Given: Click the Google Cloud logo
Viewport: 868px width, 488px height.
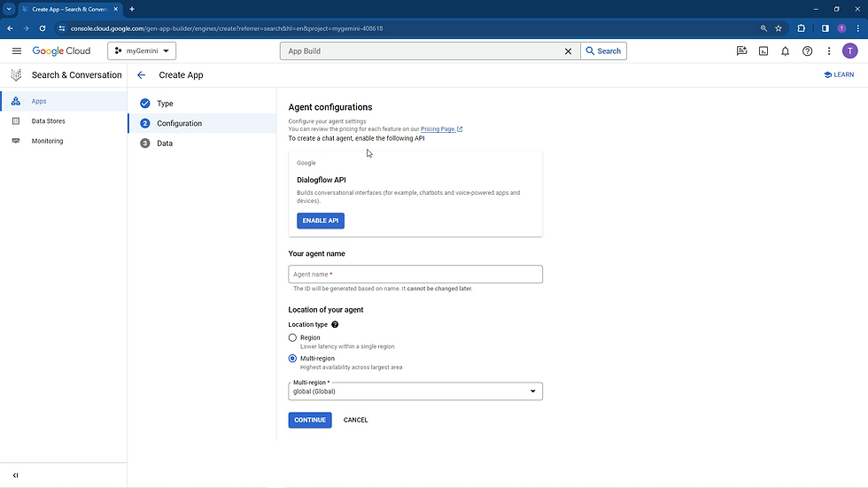Looking at the screenshot, I should click(61, 50).
